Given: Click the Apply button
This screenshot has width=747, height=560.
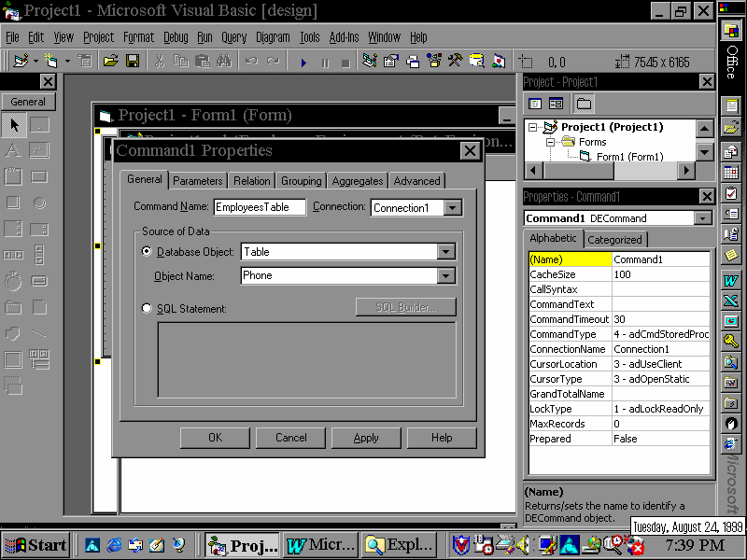Looking at the screenshot, I should click(366, 438).
